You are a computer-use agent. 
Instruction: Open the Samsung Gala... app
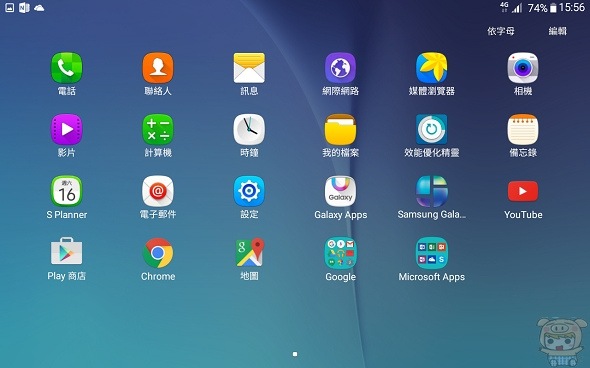[432, 191]
